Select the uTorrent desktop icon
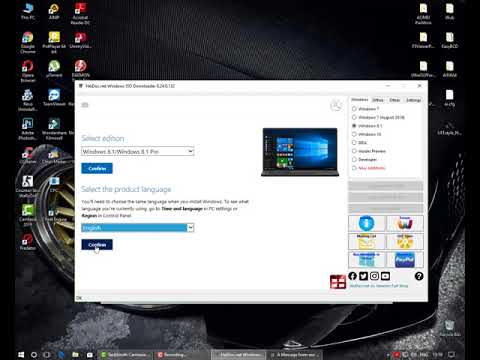 (x=54, y=69)
